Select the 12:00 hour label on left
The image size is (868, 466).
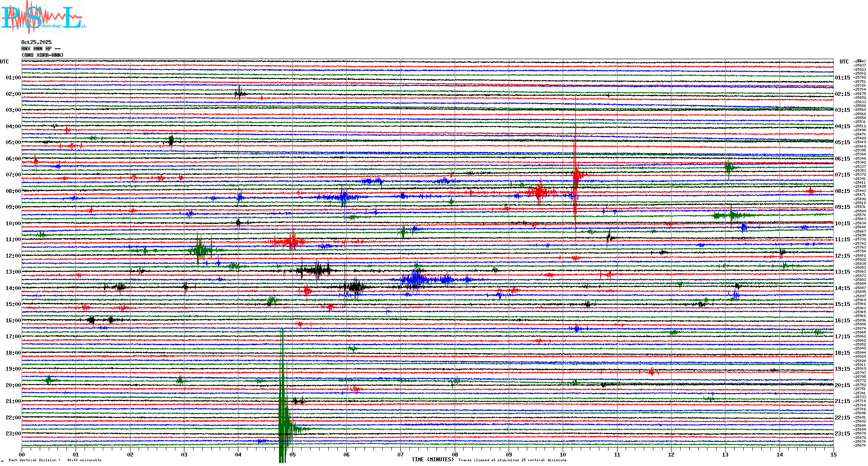13,256
